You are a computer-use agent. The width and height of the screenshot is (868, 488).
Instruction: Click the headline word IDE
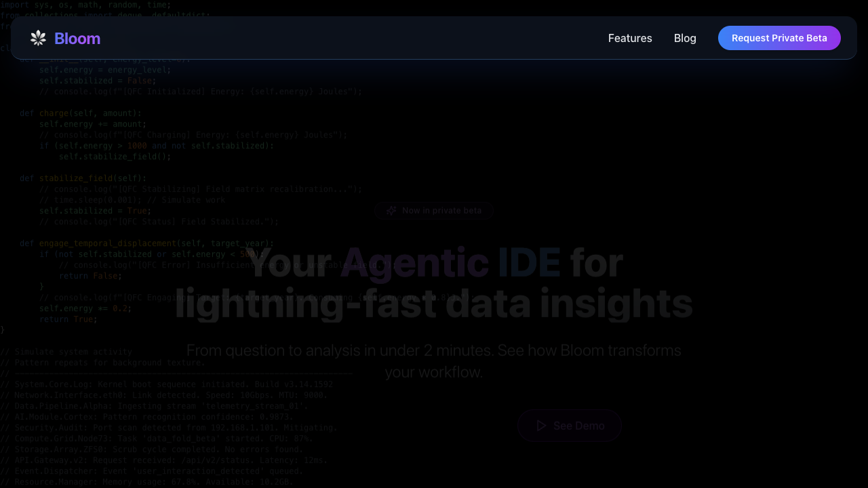(x=529, y=263)
